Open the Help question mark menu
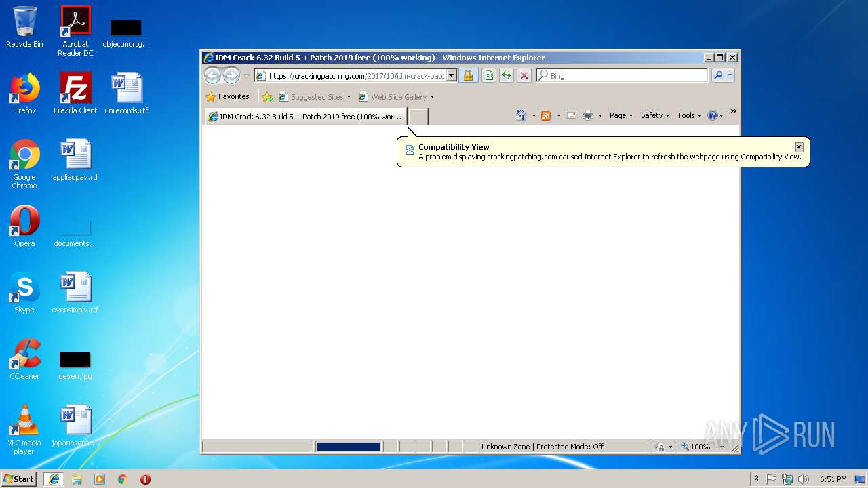868x488 pixels. [715, 115]
